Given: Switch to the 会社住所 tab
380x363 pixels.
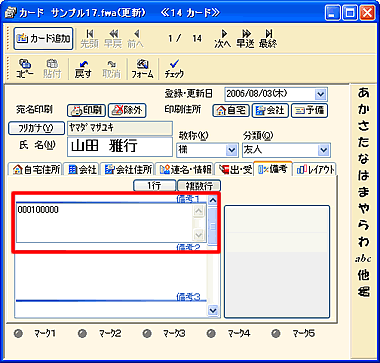Looking at the screenshot, I should point(128,169).
